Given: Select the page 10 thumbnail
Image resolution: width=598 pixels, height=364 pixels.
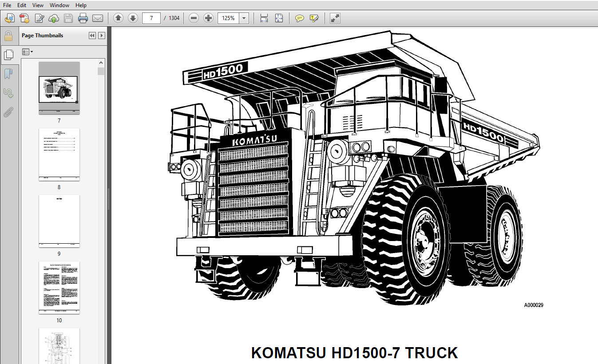Looking at the screenshot, I should [x=59, y=288].
